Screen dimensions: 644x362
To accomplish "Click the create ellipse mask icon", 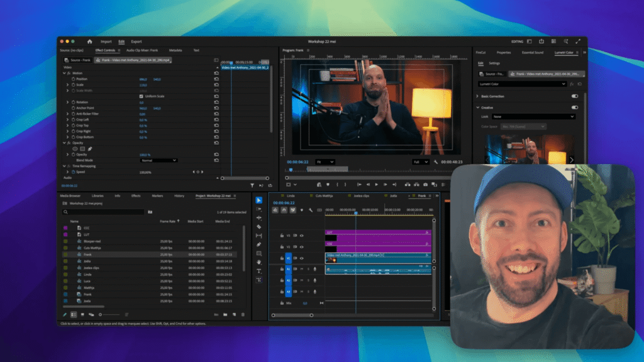I will coord(75,149).
